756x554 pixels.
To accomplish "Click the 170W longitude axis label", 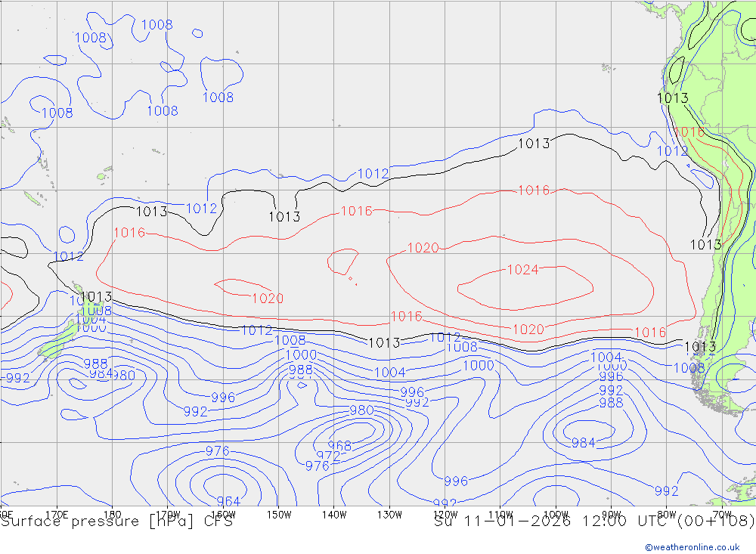I will 169,515.
